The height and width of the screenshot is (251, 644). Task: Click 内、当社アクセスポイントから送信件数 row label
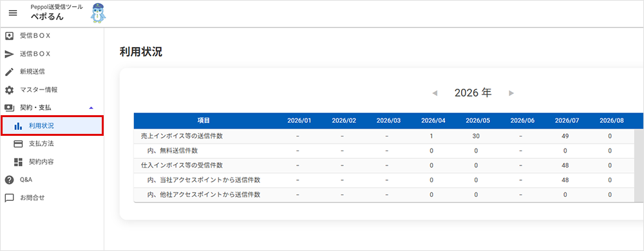tap(204, 180)
